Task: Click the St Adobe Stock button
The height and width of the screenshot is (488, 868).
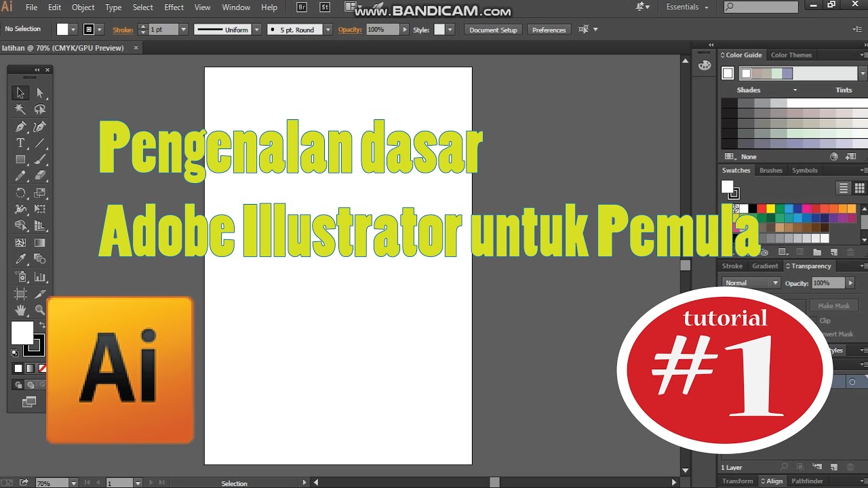Action: [x=325, y=7]
